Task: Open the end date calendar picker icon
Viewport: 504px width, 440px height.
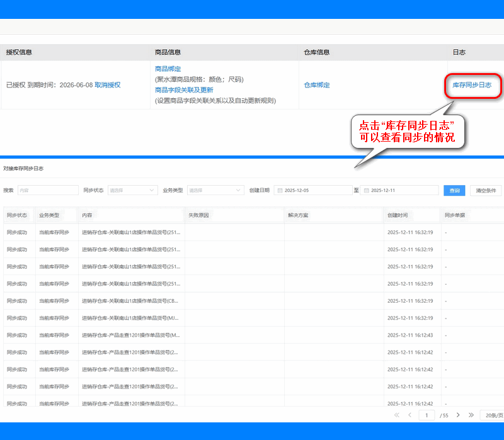Action: pos(367,190)
